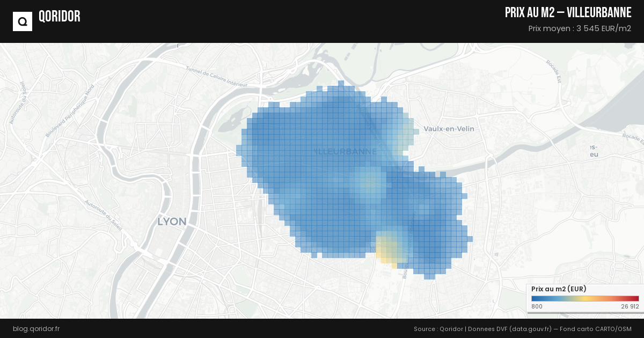
Task: Click the legend minimum value 800
Action: (537, 306)
